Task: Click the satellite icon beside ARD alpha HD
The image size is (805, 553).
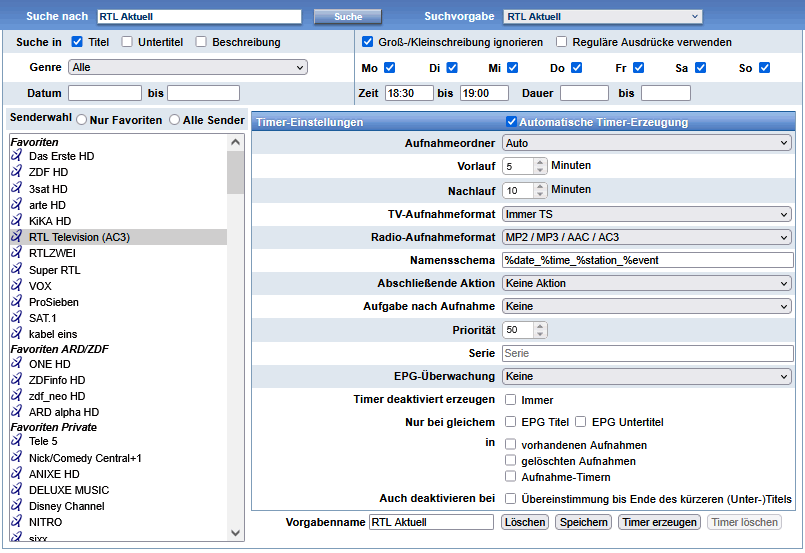Action: 17,411
